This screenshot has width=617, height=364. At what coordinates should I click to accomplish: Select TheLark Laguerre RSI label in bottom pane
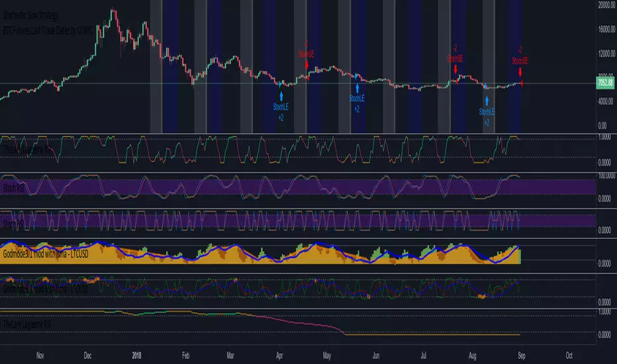26,324
